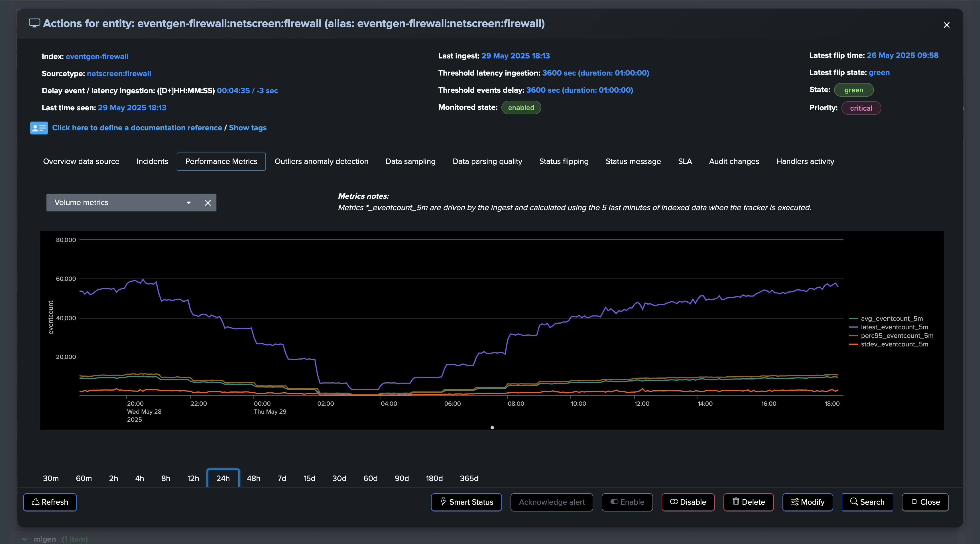This screenshot has height=544, width=980.
Task: Open the Status flipping tab
Action: pos(564,161)
